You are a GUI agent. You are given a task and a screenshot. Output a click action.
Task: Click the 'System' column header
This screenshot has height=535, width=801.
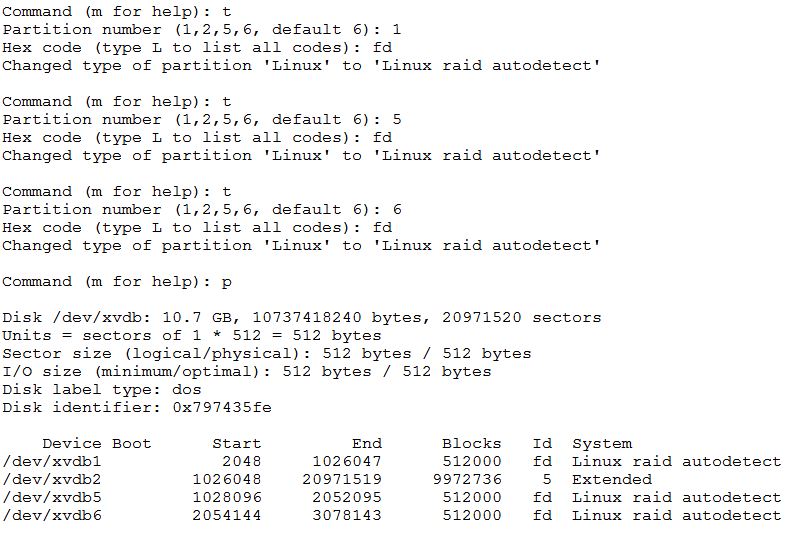point(602,444)
